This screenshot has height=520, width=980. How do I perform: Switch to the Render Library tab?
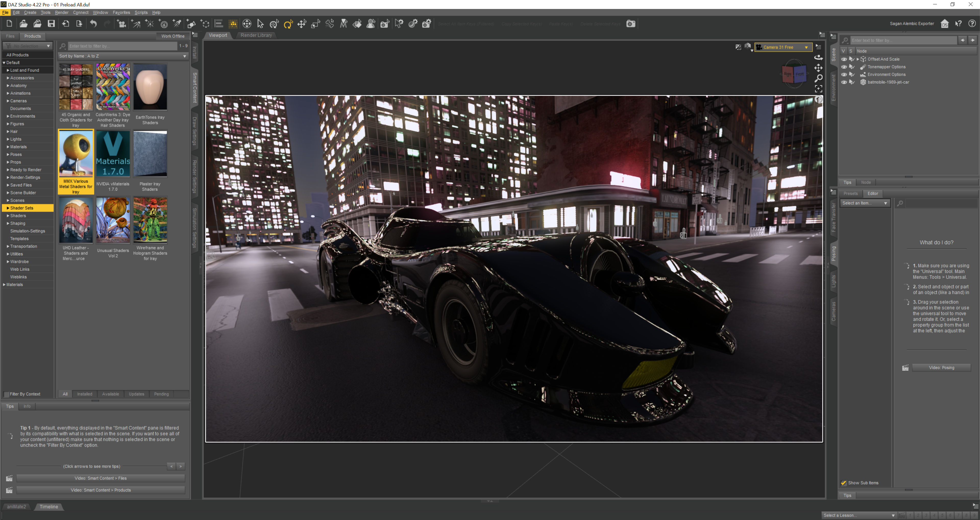(x=256, y=35)
